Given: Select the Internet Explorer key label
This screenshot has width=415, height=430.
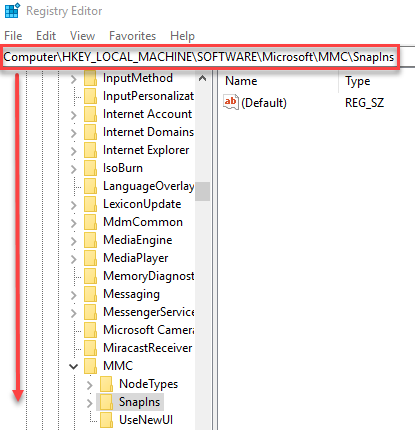Looking at the screenshot, I should point(146,150).
